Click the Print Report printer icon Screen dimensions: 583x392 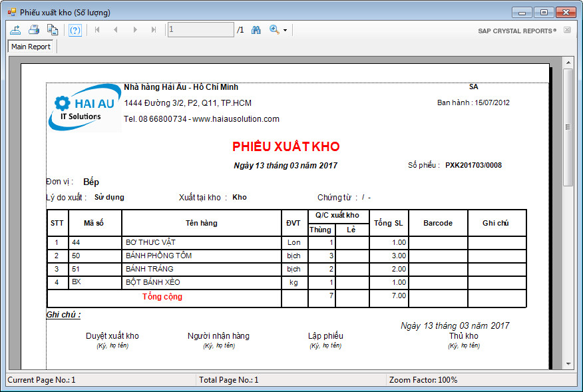click(x=34, y=30)
